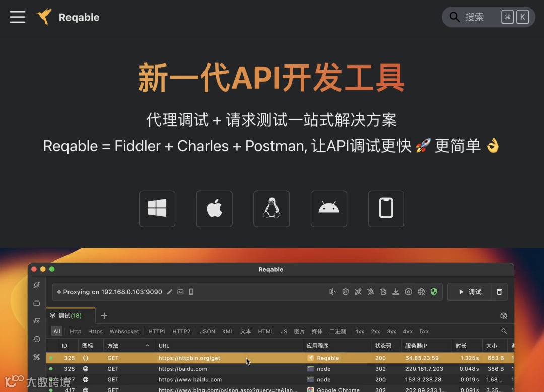The height and width of the screenshot is (392, 544).
Task: Edit proxy address with the pencil icon
Action: [x=170, y=292]
